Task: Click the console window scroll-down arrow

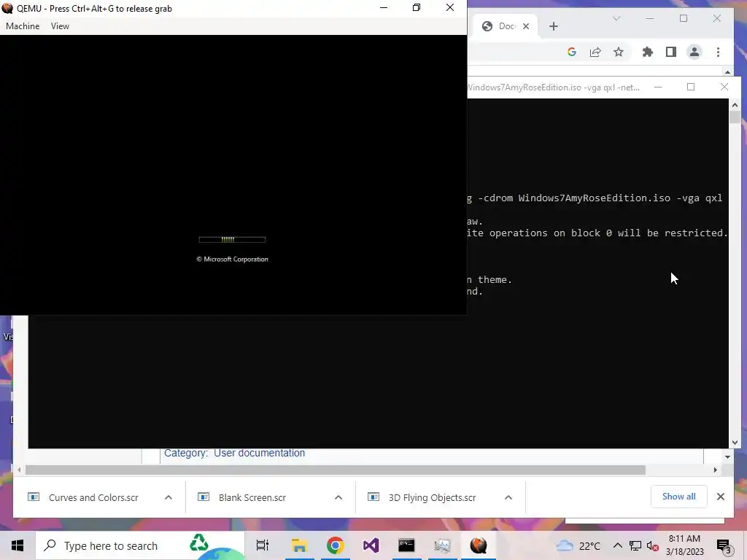Action: 735,443
